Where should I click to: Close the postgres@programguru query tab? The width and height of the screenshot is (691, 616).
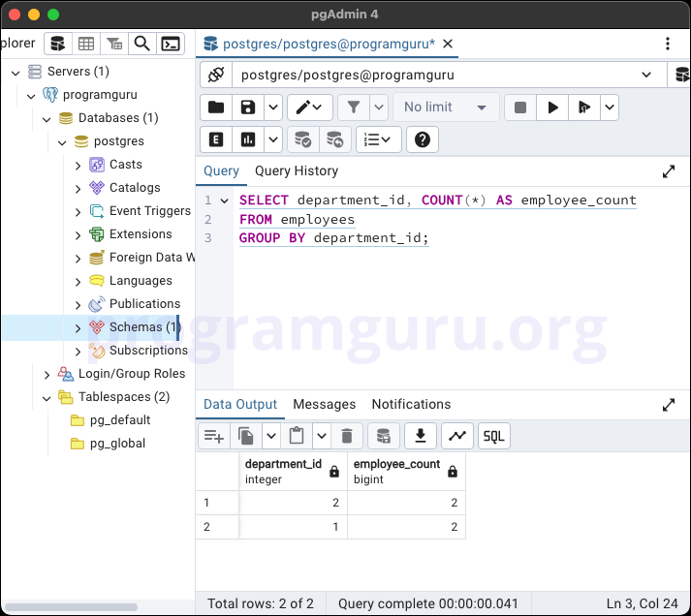pyautogui.click(x=448, y=44)
